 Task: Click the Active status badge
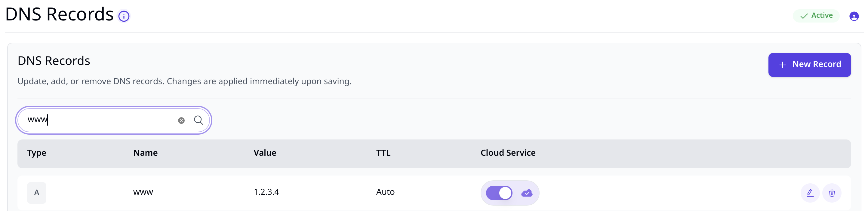[816, 16]
